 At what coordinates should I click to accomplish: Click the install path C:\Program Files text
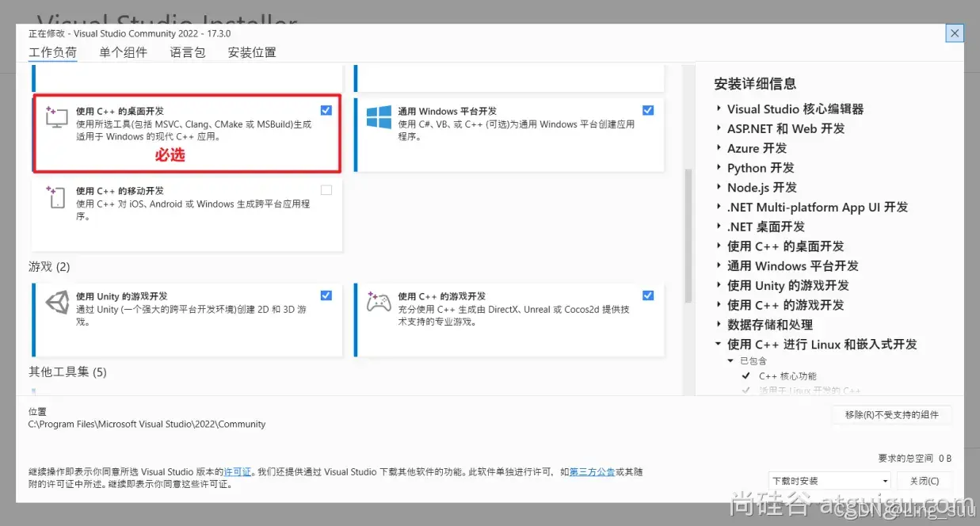click(147, 424)
